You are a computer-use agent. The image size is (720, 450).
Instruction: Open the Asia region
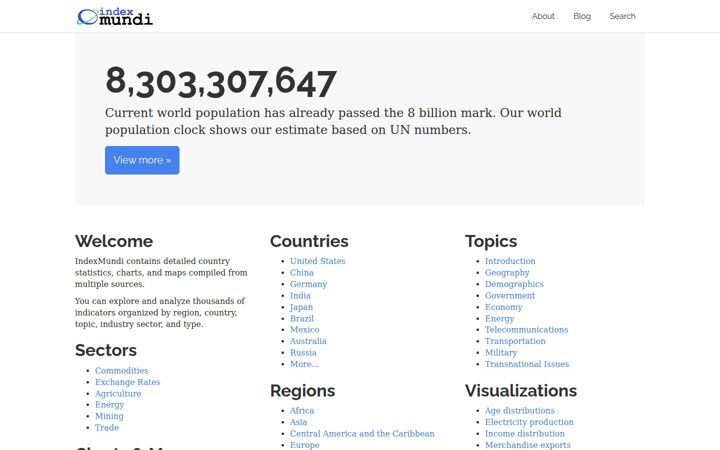[x=298, y=422]
